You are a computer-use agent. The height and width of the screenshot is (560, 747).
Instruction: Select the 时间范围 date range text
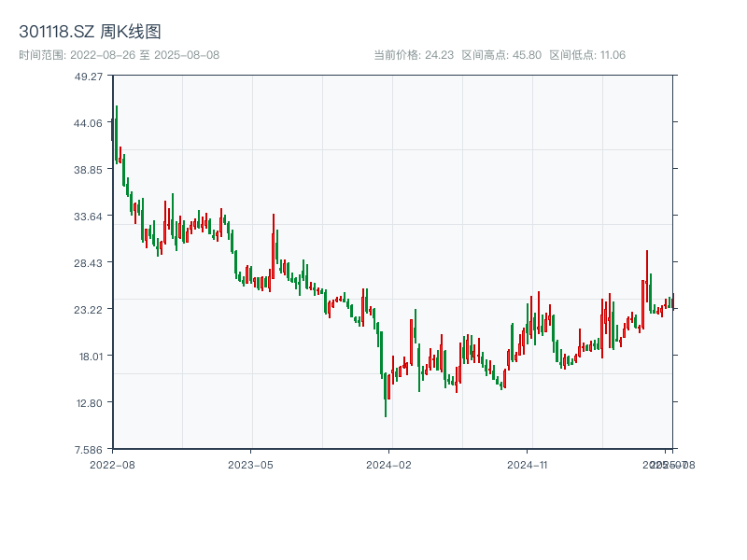(x=119, y=55)
